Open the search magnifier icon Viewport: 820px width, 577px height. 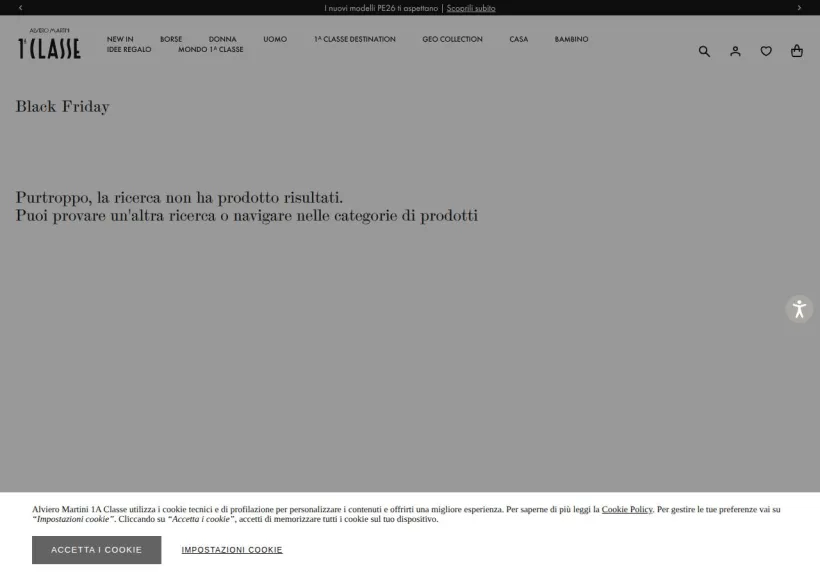point(704,51)
